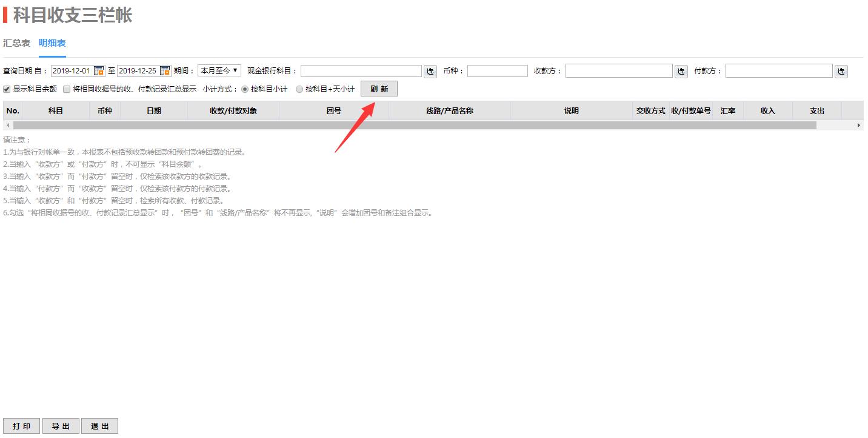
Task: Click 选 button beside 收款方 field
Action: (681, 72)
